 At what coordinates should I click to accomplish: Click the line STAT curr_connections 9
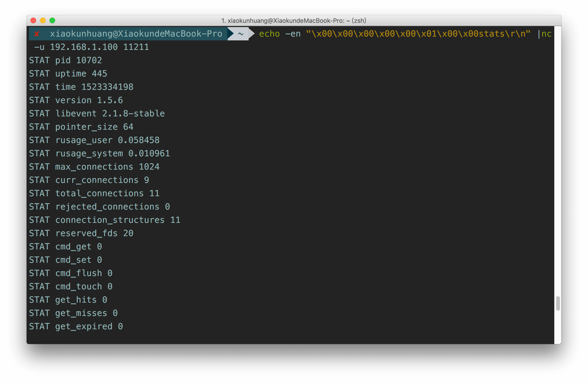[x=89, y=180]
